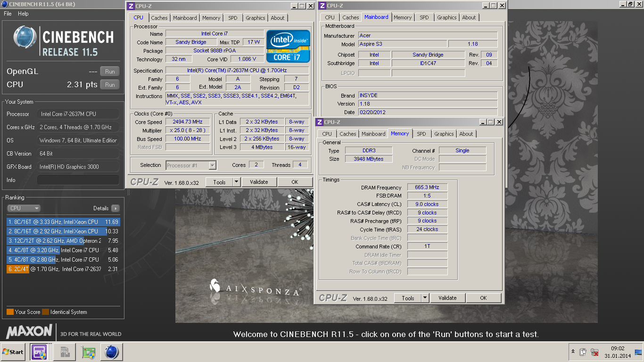Run the CPU benchmark
The height and width of the screenshot is (362, 644).
coord(110,85)
